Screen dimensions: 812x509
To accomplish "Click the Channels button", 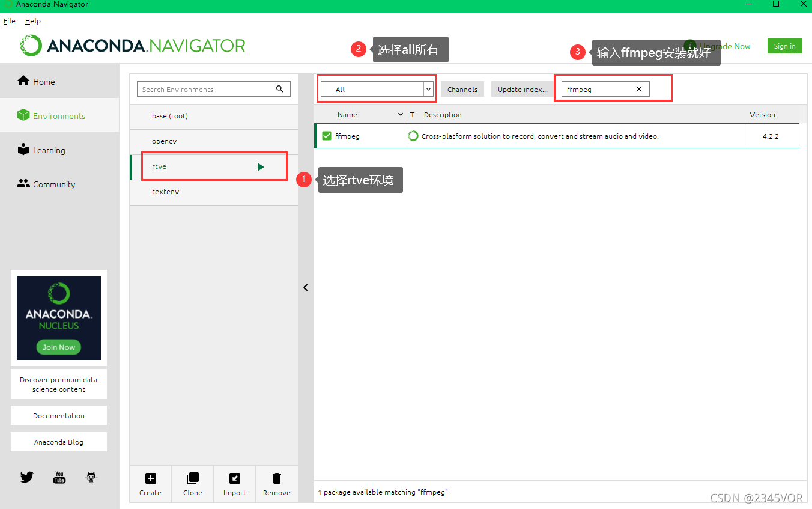I will pos(462,89).
